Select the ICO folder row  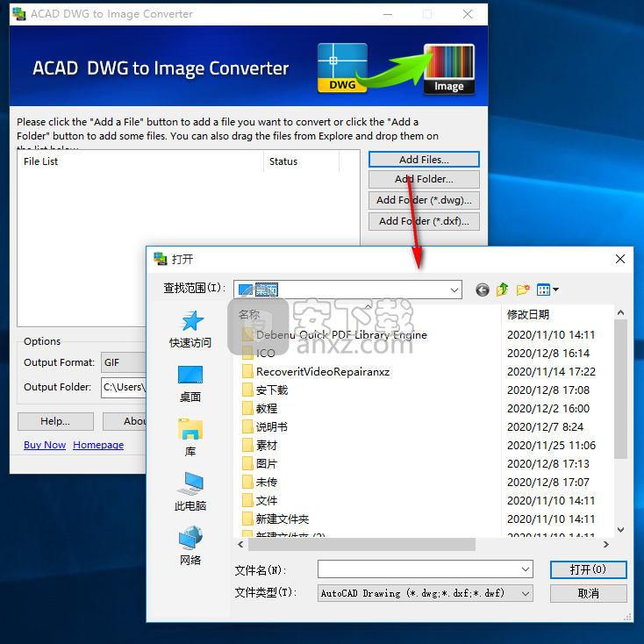click(x=265, y=353)
